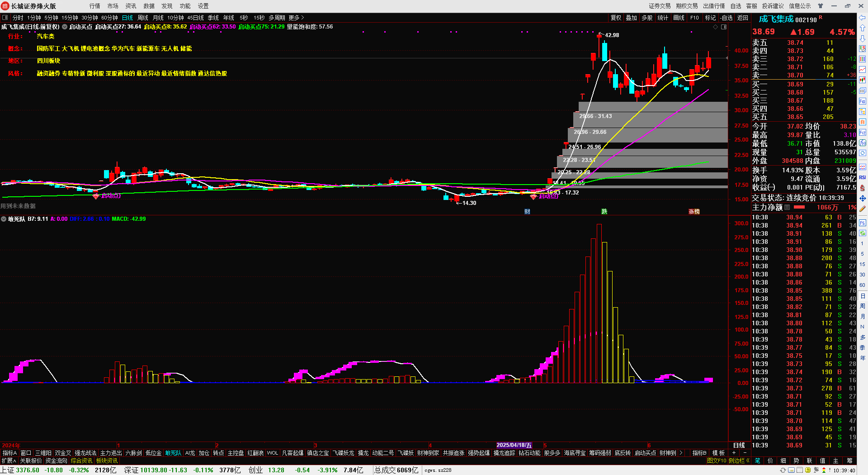
Task: Click the satellite dish icon in status bar
Action: [x=816, y=470]
